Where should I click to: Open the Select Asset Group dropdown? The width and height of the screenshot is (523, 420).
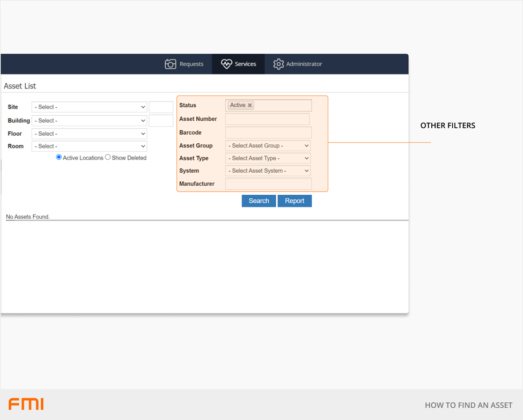click(x=268, y=146)
